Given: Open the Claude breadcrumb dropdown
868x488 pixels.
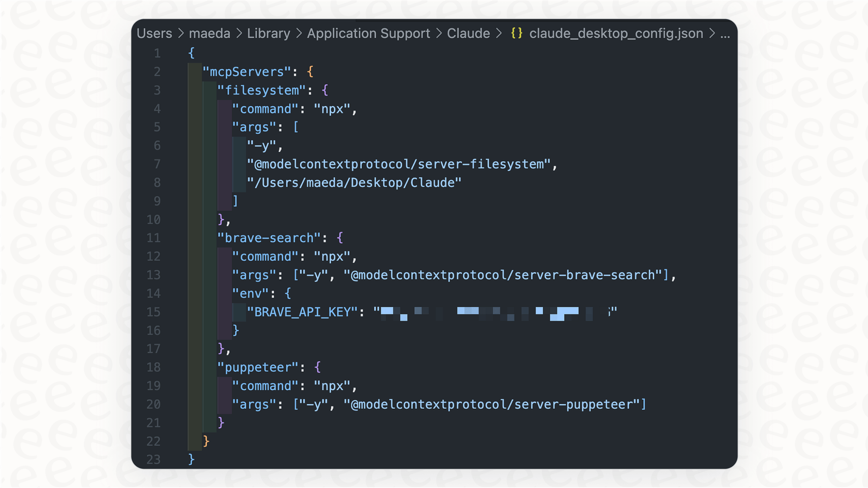Looking at the screenshot, I should [468, 33].
